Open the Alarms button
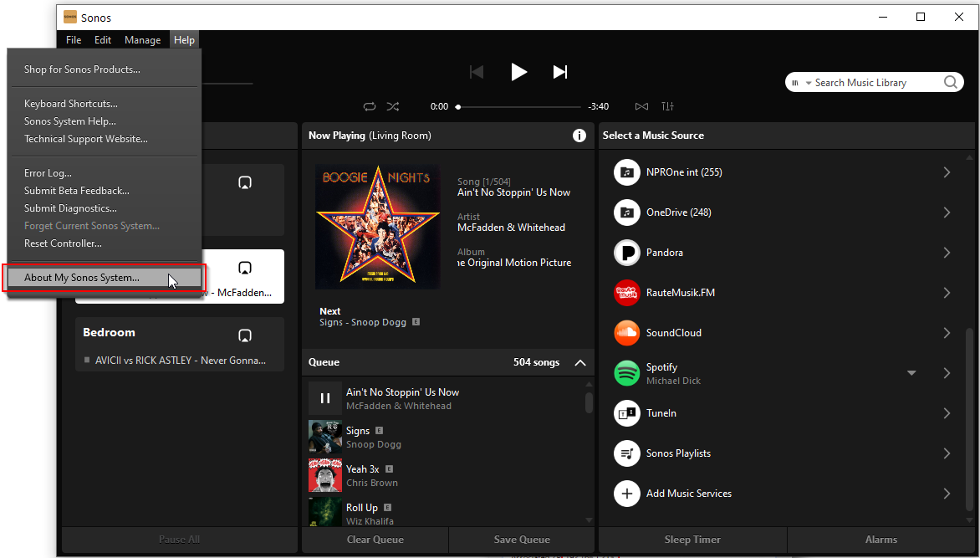Screen dimensions: 980x558 click(881, 540)
